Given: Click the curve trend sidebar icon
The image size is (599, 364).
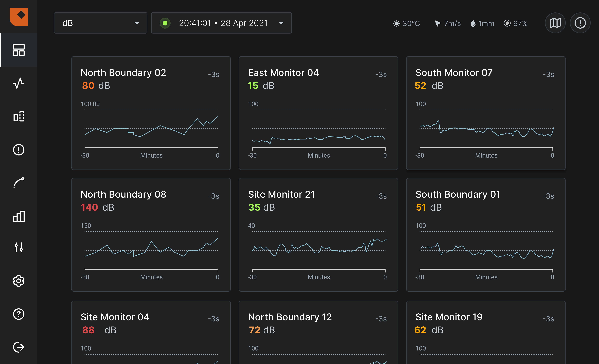Looking at the screenshot, I should click(19, 183).
